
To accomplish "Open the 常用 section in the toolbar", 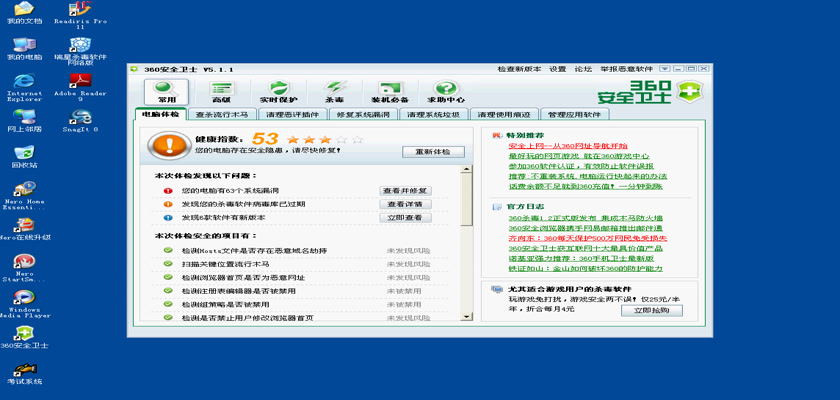I will 166,92.
